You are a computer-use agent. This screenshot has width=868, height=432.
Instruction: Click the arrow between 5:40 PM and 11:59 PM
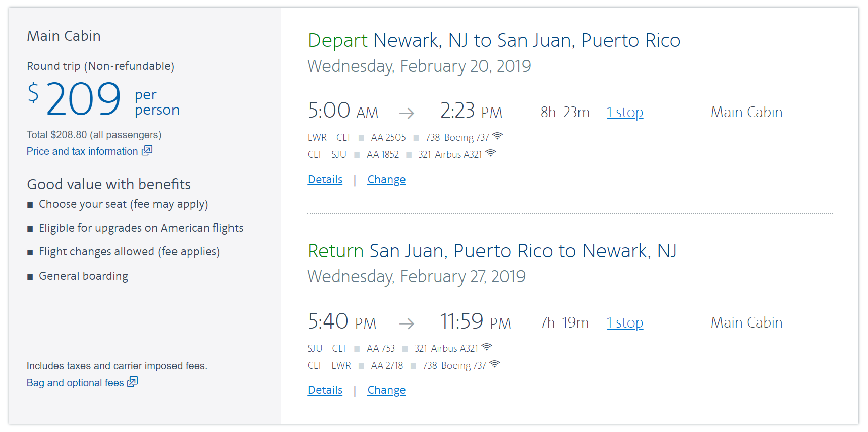[x=407, y=323]
